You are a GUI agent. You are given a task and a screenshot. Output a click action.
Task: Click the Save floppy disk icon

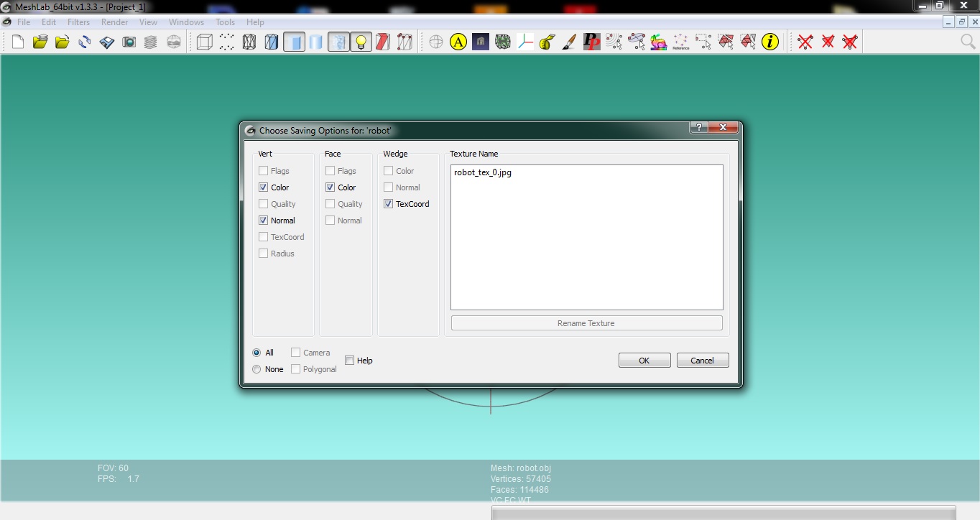pos(107,42)
